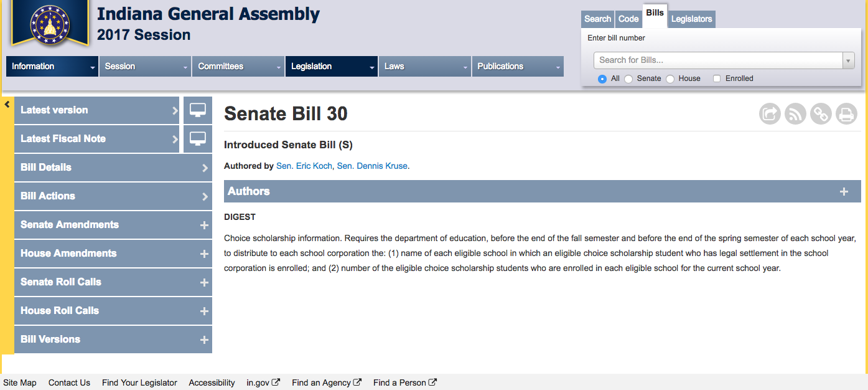The height and width of the screenshot is (390, 868).
Task: Collapse the sidebar with the left arrow icon
Action: tap(7, 104)
